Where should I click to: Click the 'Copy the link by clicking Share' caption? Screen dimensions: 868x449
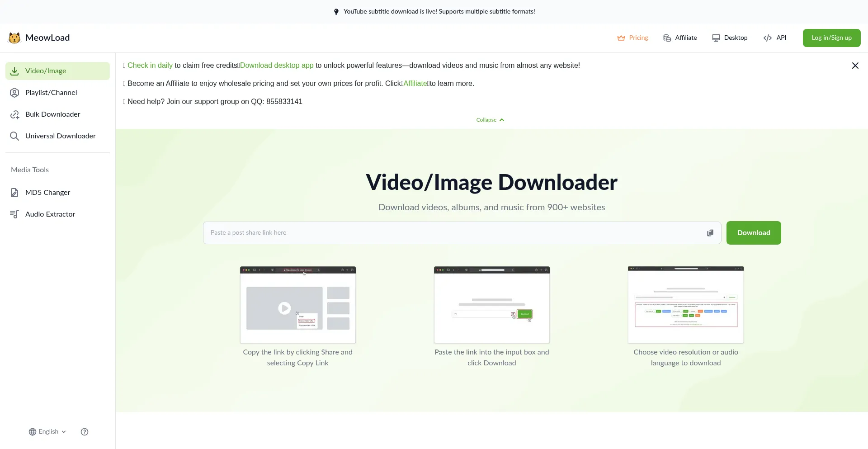[298, 358]
